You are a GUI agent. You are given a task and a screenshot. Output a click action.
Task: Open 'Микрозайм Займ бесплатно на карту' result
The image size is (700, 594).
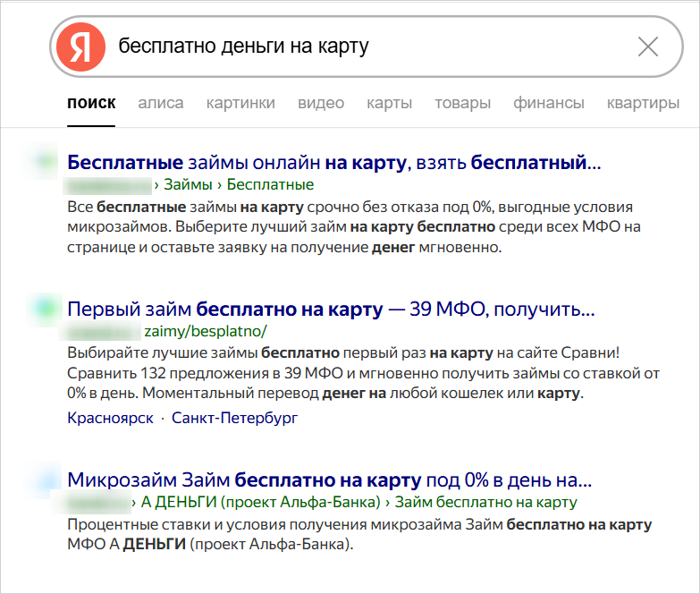330,479
